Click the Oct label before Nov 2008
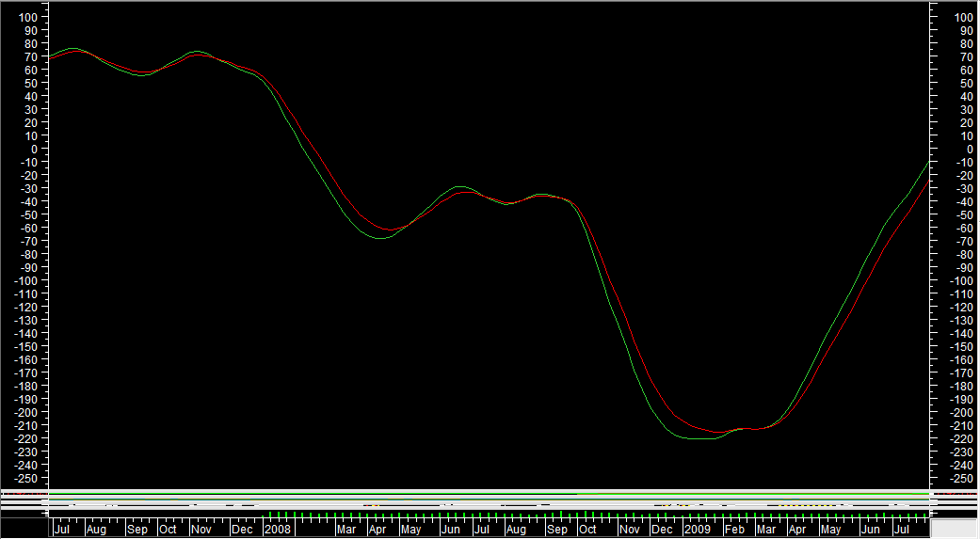The width and height of the screenshot is (980, 539). coord(587,529)
